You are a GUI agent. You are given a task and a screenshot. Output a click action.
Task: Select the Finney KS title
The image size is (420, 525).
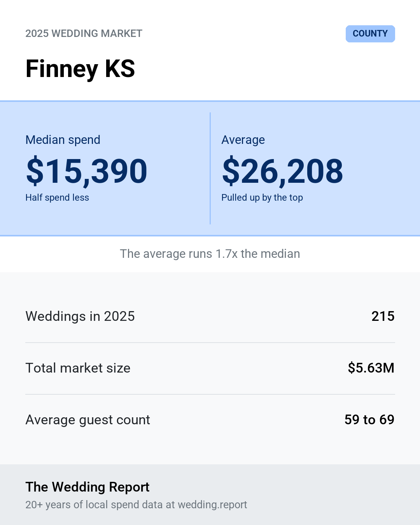[80, 69]
